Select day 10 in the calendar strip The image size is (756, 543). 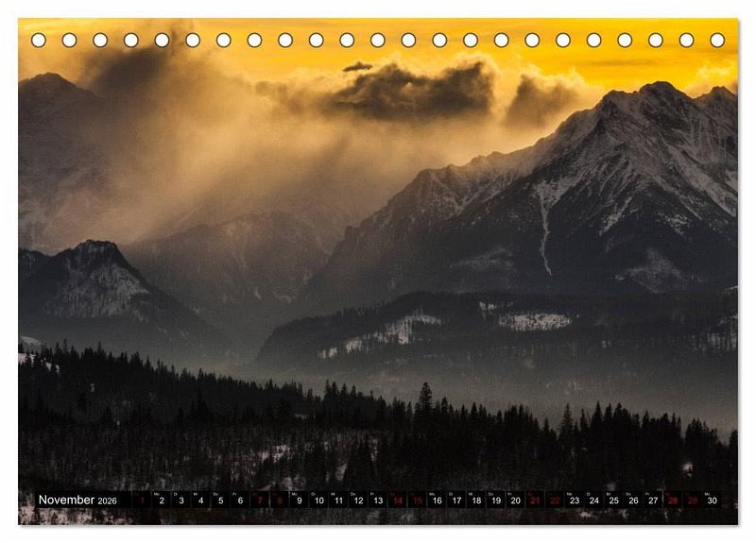[319, 500]
